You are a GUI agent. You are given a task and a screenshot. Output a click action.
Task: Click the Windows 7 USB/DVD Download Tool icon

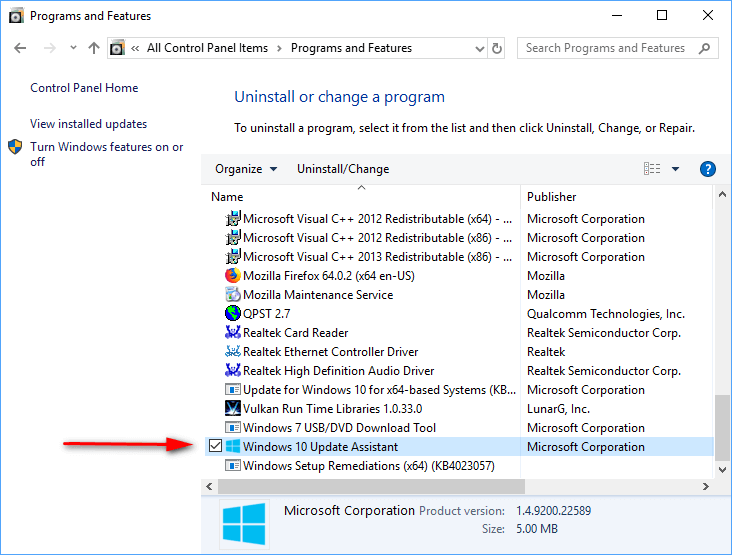pos(233,428)
